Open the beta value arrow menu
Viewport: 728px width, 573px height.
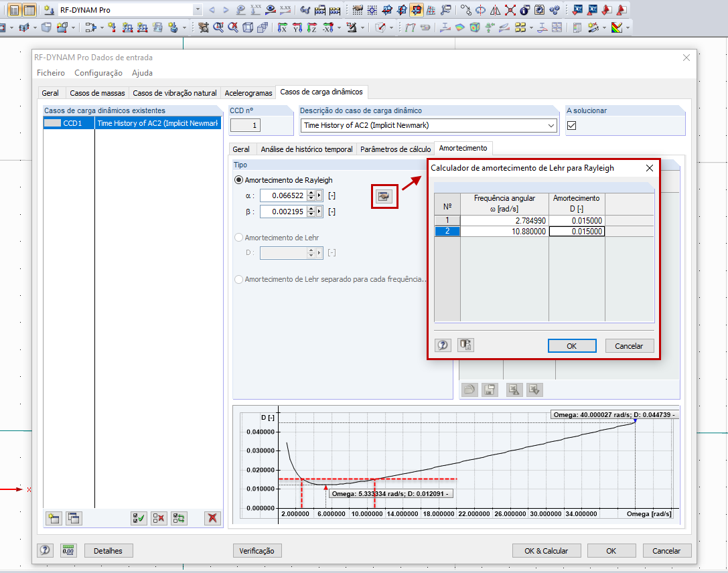[x=319, y=212]
